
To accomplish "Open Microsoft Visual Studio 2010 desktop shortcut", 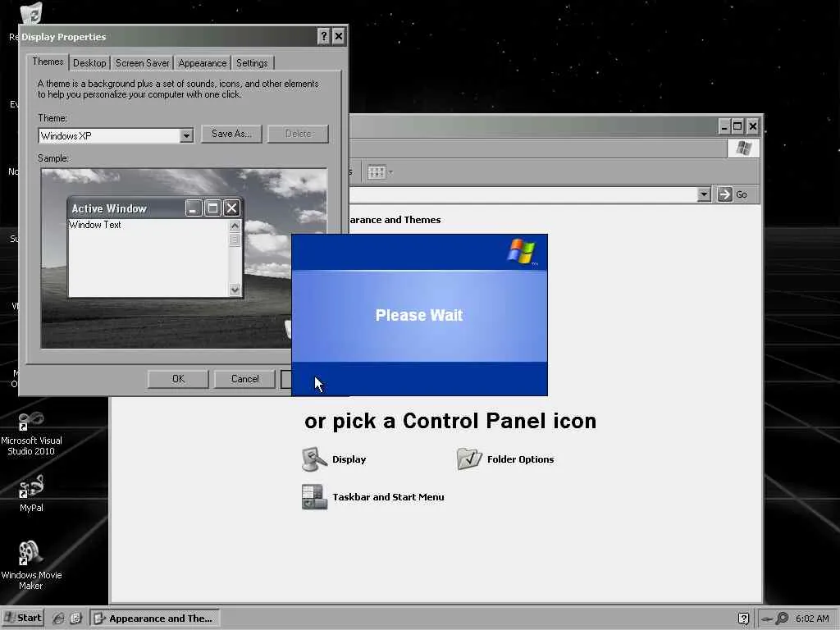I will [x=31, y=435].
